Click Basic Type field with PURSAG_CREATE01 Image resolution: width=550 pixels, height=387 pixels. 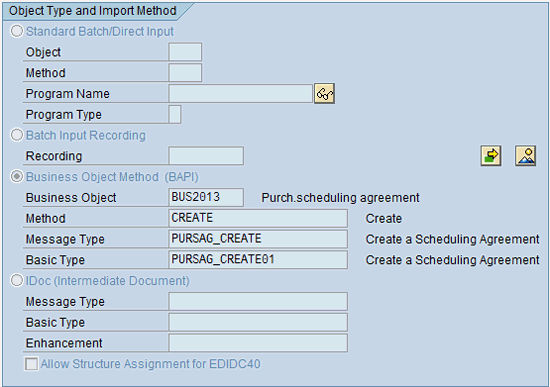click(x=258, y=260)
